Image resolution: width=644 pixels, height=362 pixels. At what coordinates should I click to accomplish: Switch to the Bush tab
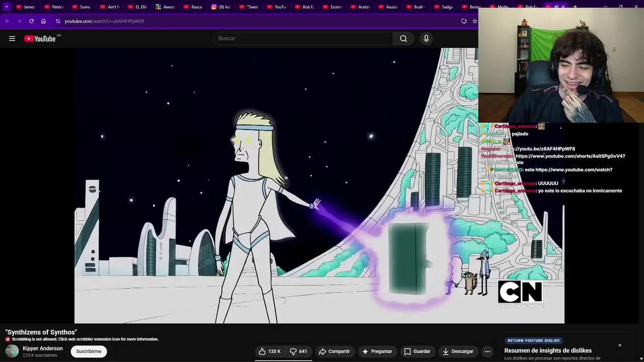(x=416, y=7)
